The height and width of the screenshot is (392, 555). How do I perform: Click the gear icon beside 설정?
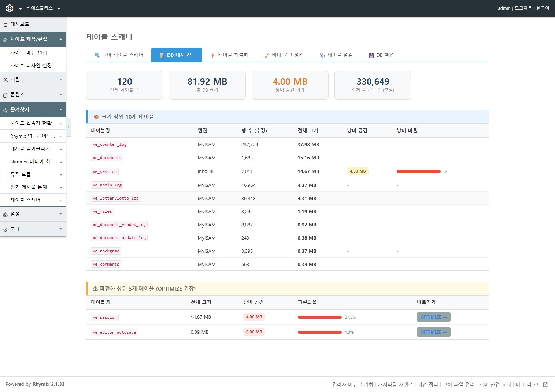[5, 215]
